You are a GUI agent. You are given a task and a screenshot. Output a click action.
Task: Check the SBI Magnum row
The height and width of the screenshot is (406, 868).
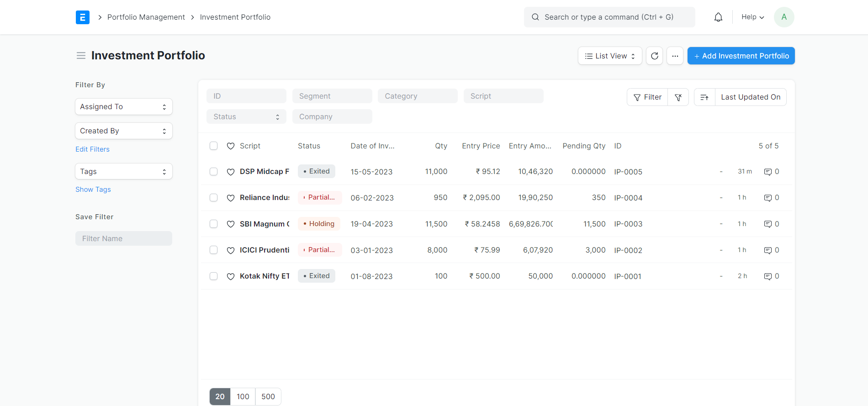213,224
